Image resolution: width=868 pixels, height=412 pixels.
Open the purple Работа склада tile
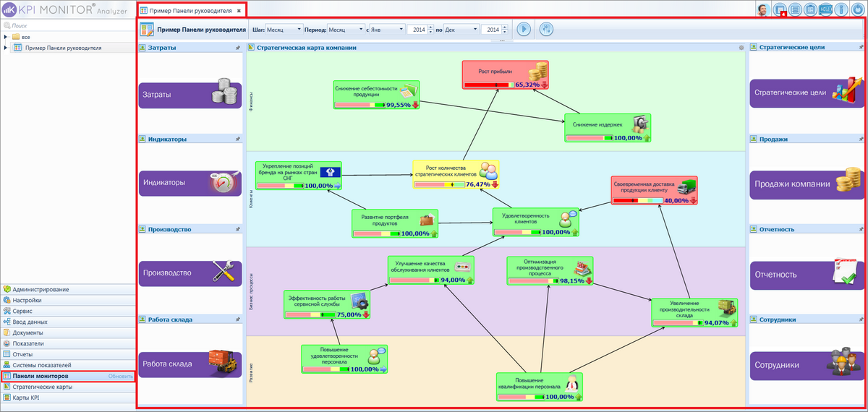pos(190,364)
